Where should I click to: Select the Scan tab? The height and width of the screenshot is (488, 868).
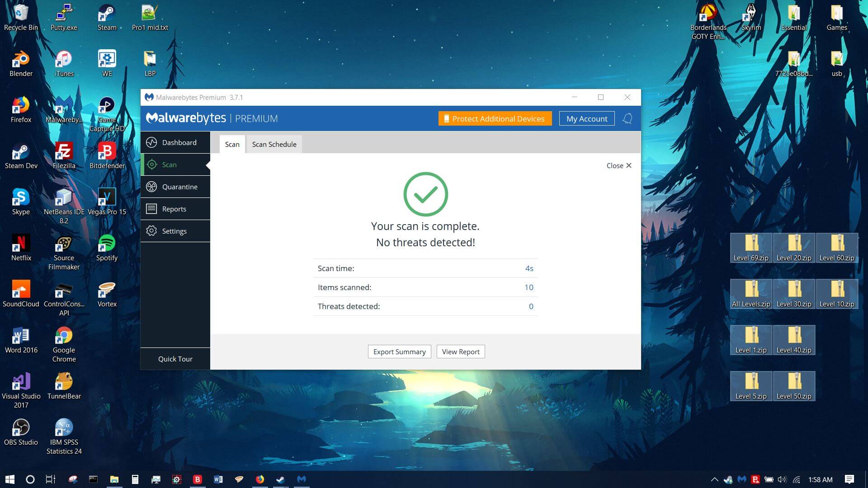(x=232, y=144)
